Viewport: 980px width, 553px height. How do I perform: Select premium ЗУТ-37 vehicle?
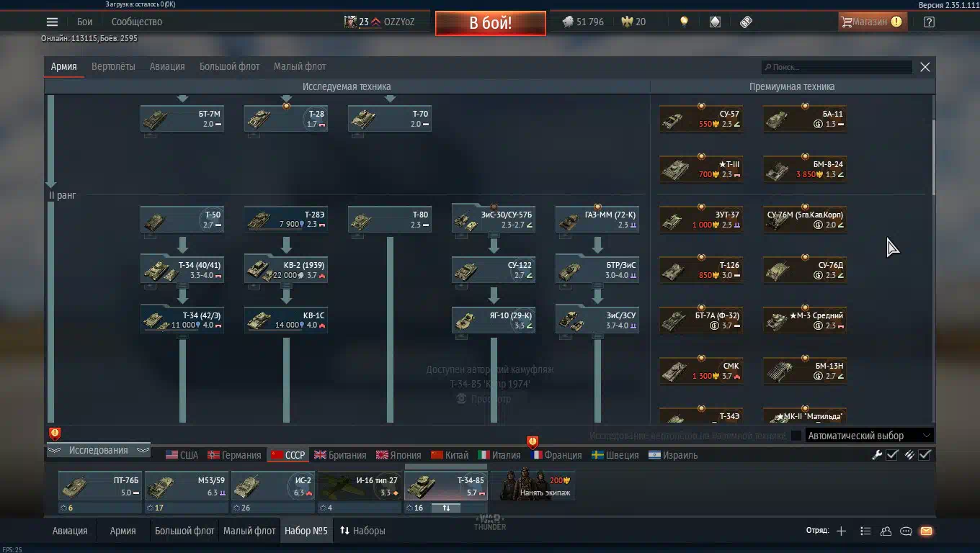[701, 220]
